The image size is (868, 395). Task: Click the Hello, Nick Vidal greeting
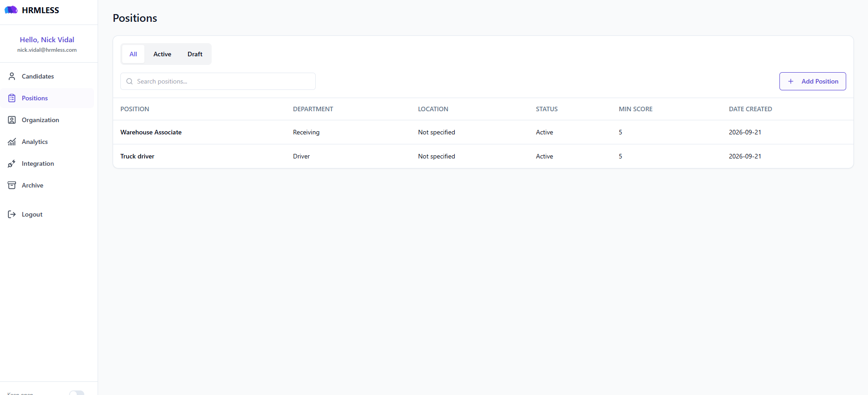tap(47, 39)
